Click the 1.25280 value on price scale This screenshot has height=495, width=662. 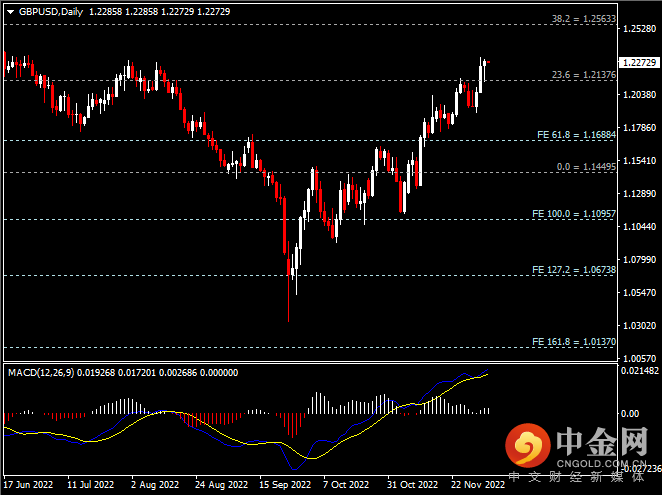pyautogui.click(x=638, y=29)
